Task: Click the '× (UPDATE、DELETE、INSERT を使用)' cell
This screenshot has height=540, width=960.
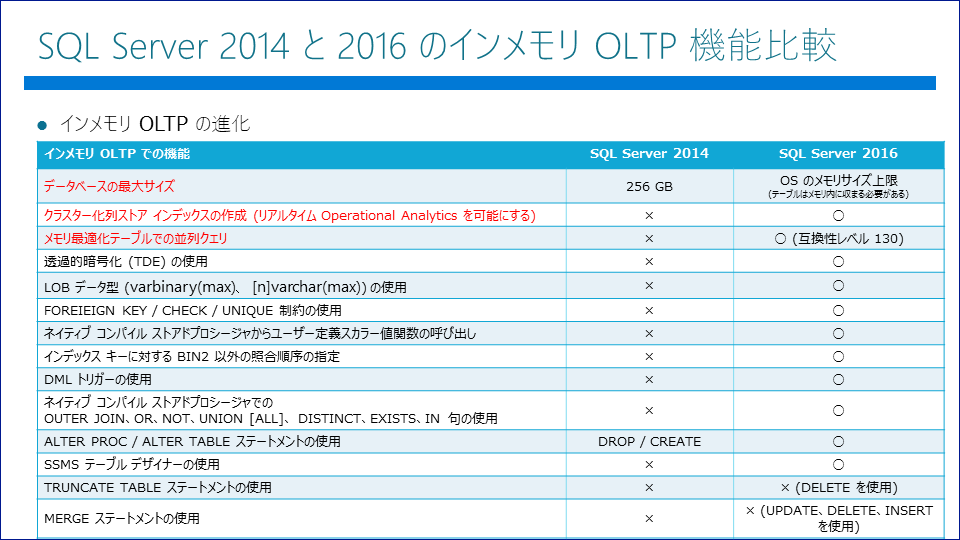Action: pos(838,518)
